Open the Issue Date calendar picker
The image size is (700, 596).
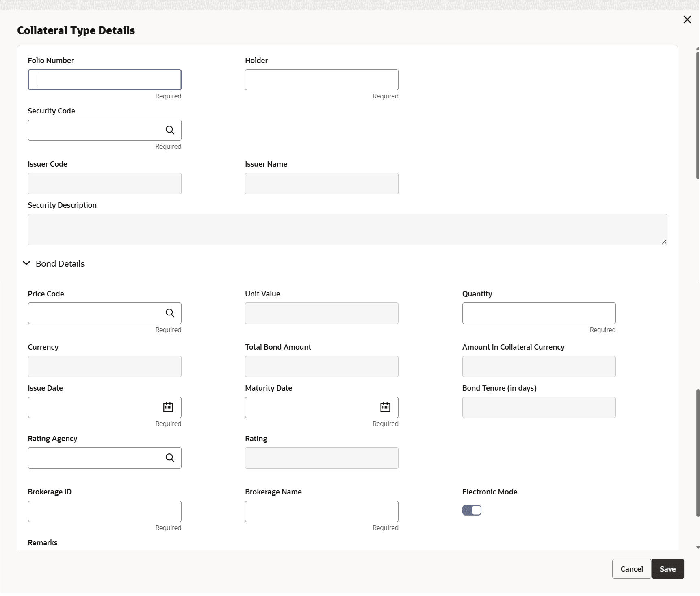[168, 407]
